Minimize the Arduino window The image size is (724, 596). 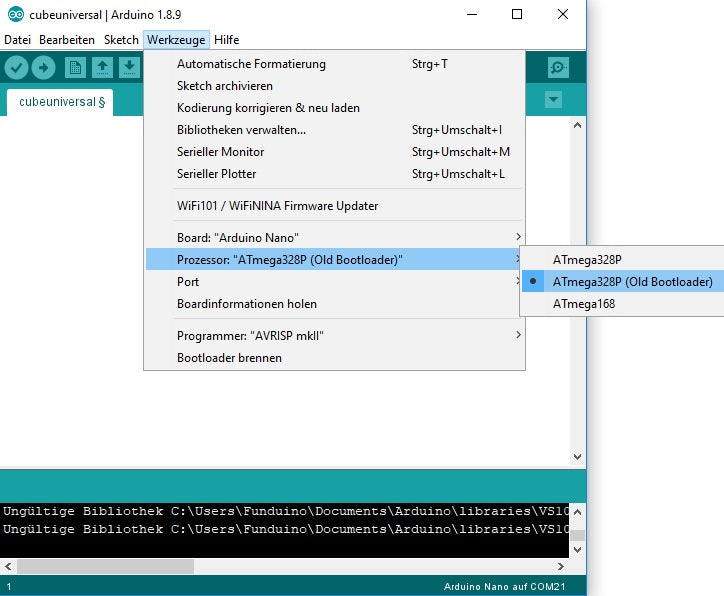472,14
